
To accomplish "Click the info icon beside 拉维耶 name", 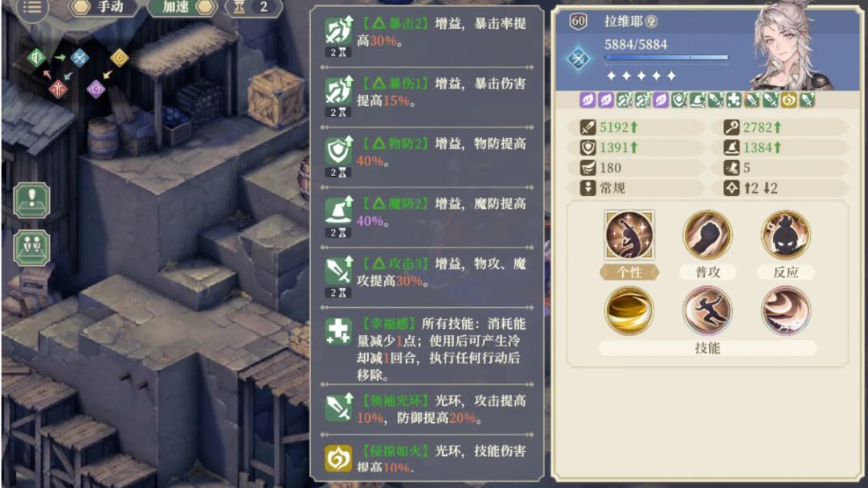I will tap(652, 22).
